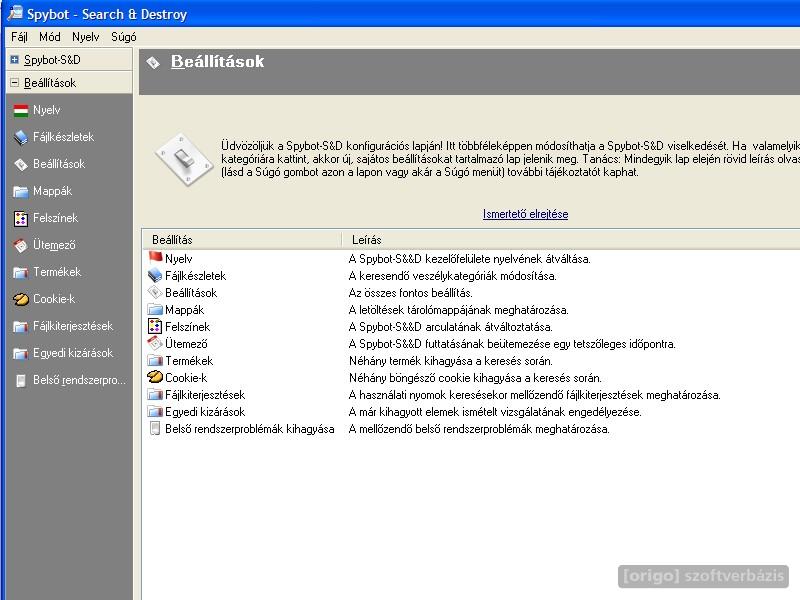Click the folder icon in Termékek list row
Image resolution: width=800 pixels, height=600 pixels.
(x=155, y=361)
